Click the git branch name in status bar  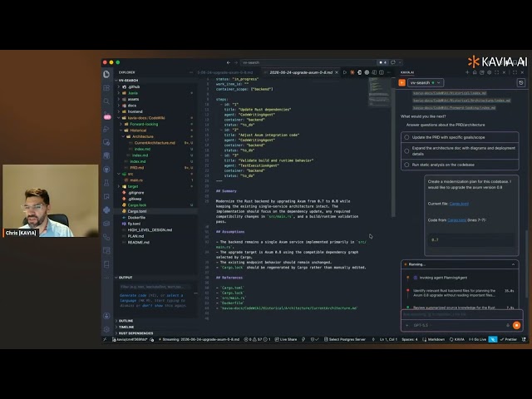[x=130, y=339]
